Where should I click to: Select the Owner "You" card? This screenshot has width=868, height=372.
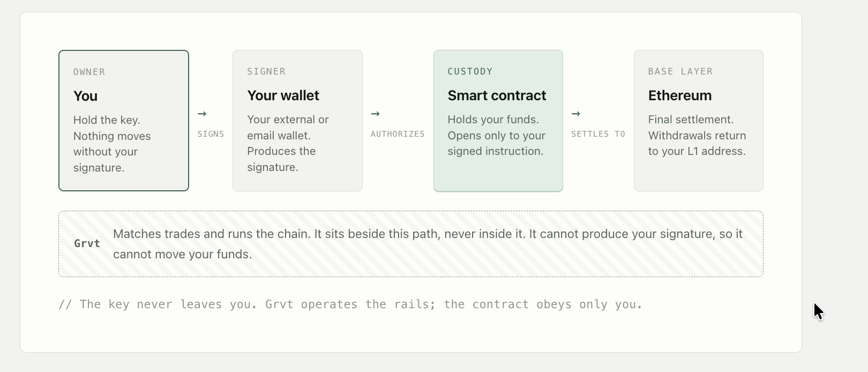tap(124, 121)
